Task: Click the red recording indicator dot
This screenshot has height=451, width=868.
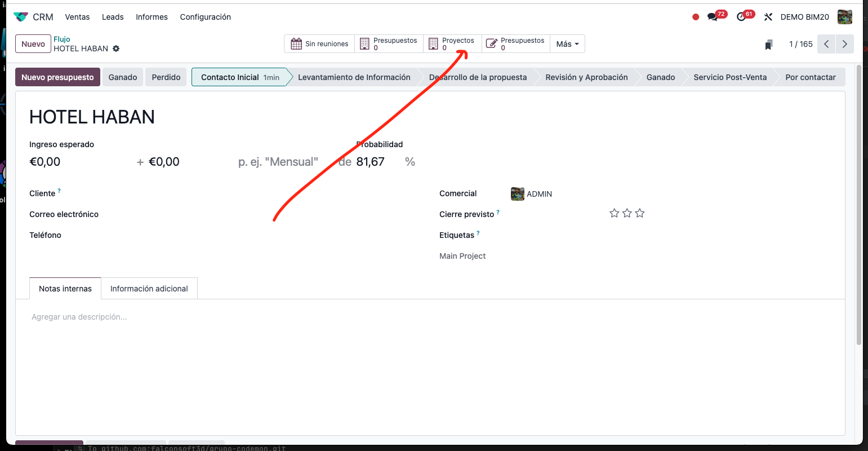Action: (696, 17)
